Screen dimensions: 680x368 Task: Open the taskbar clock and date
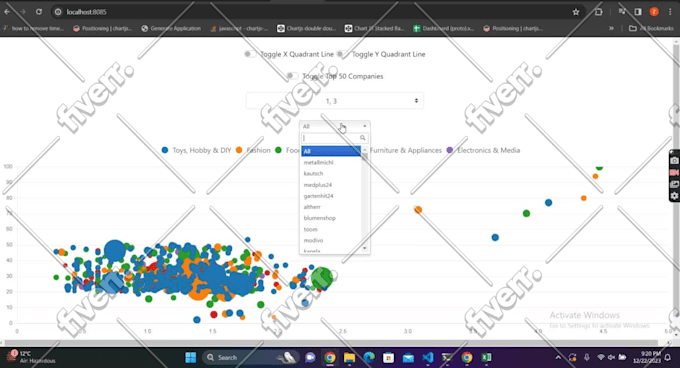pyautogui.click(x=647, y=357)
